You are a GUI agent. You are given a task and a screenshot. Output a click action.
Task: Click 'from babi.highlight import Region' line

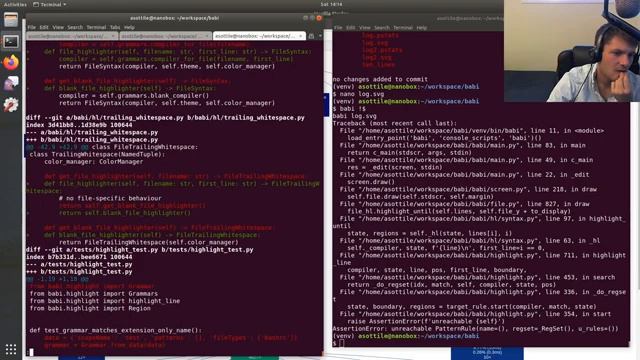[x=90, y=308]
